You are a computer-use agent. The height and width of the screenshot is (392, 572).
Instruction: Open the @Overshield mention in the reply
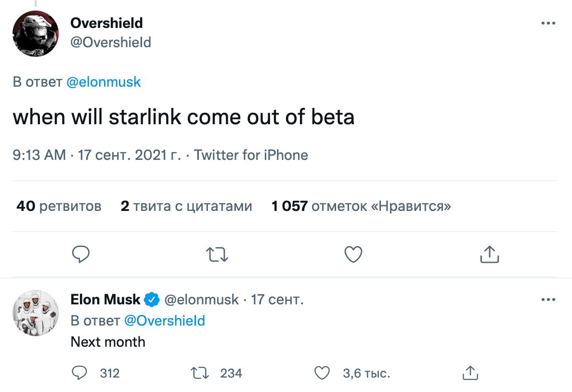(165, 320)
